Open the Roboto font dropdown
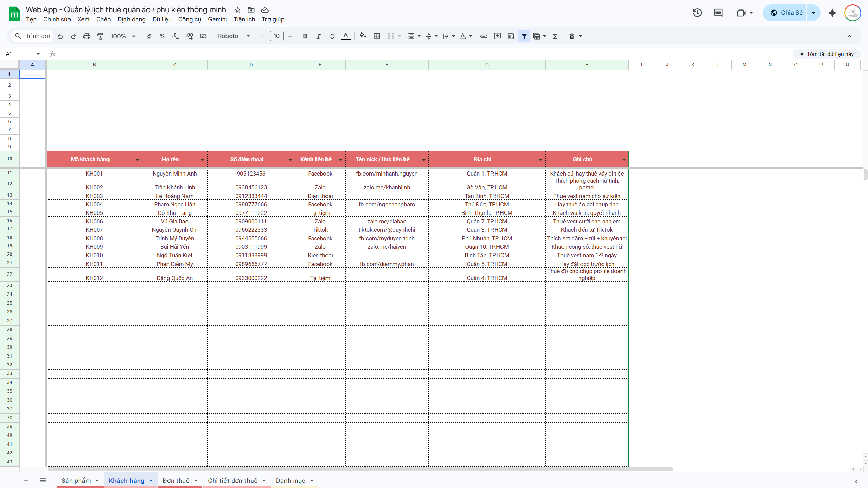The width and height of the screenshot is (868, 488). click(234, 36)
